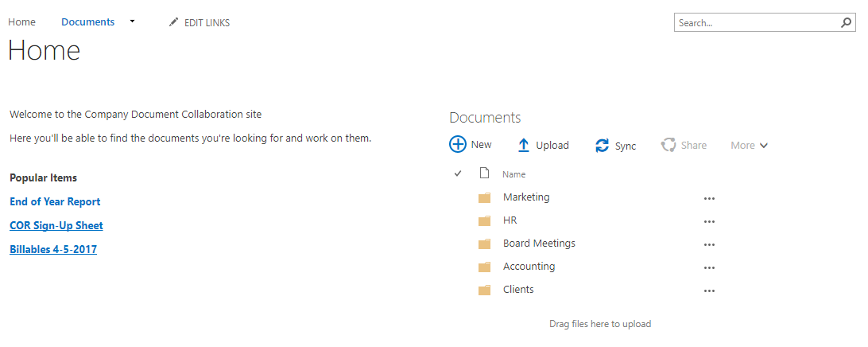Open the ellipsis menu for Board Meetings
This screenshot has width=868, height=347.
point(709,244)
